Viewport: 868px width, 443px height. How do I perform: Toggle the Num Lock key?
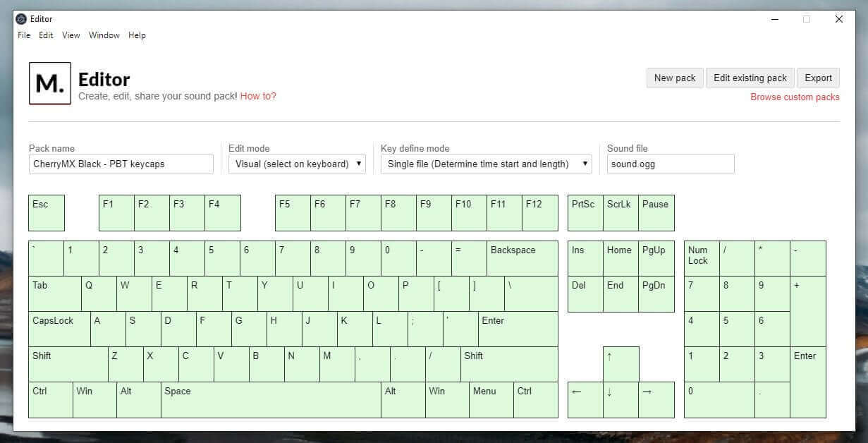click(702, 258)
